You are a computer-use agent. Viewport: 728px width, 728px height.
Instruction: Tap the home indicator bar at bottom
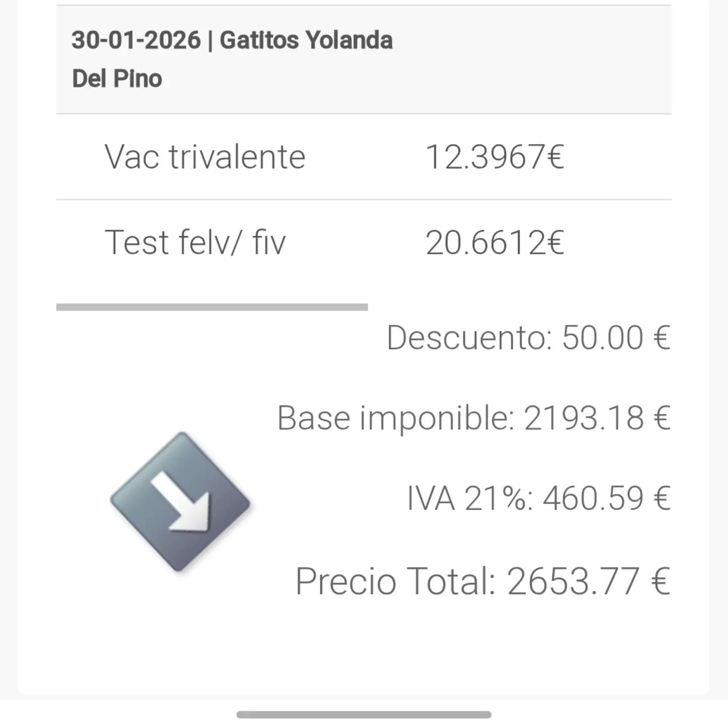point(363,714)
